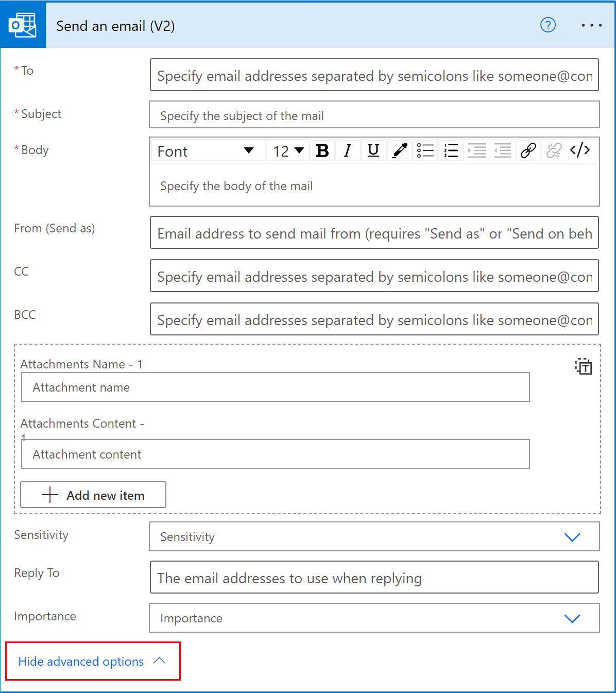Apply underline formatting
The image size is (616, 693).
click(x=373, y=150)
